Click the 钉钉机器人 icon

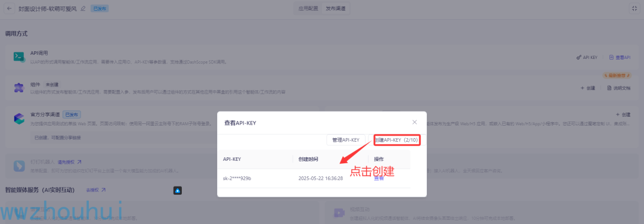pos(19,166)
